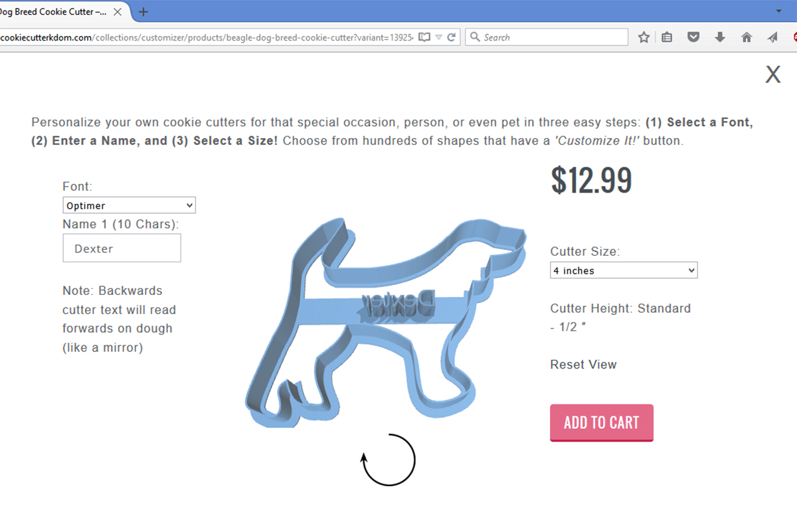Screen dimensions: 797x532
Task: Select the Dog Breed Cookie Cutter browser tab
Action: (x=61, y=11)
